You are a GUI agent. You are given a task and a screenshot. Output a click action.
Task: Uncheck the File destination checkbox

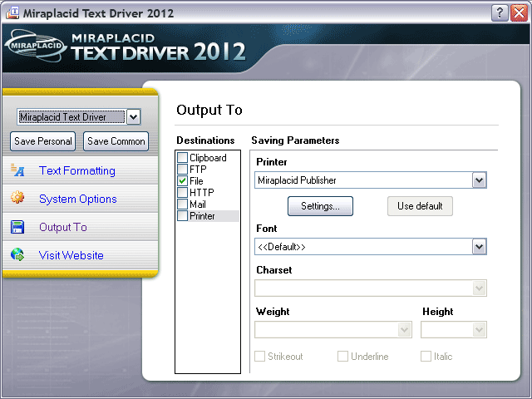(183, 181)
